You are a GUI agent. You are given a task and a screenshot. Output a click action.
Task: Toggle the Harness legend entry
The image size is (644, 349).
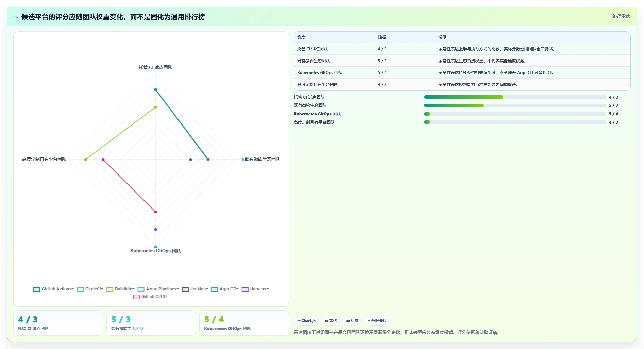[255, 289]
